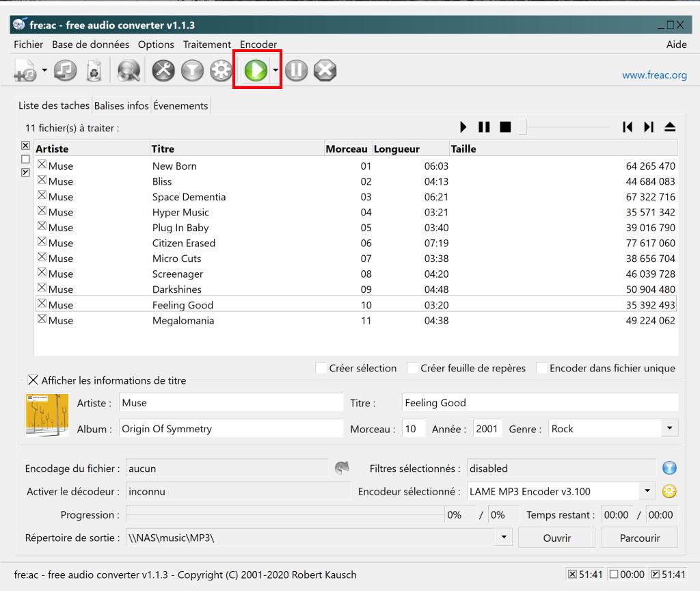Expand the add files dropdown arrow
This screenshot has height=591, width=700.
[44, 70]
